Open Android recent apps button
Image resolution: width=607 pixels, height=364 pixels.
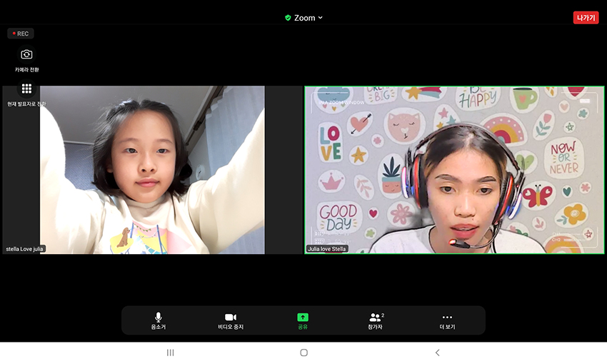pos(170,353)
